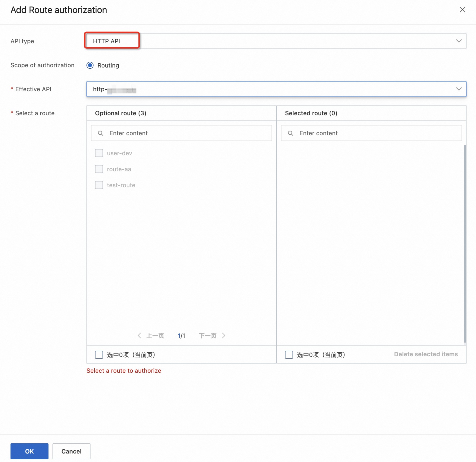Click the Selected route search magnifier icon
The width and height of the screenshot is (476, 462).
290,133
